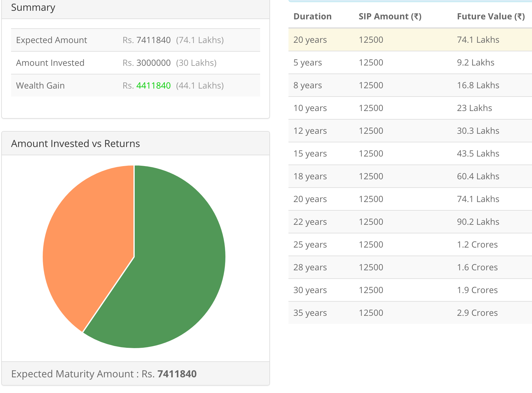Click the SIP Amount (₹) column header
The height and width of the screenshot is (393, 532).
(390, 16)
